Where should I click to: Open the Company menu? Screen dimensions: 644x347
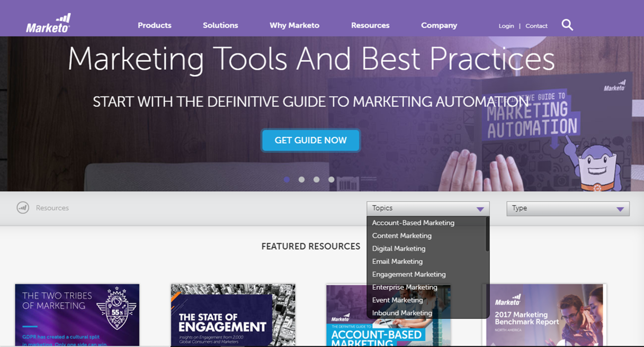[439, 25]
